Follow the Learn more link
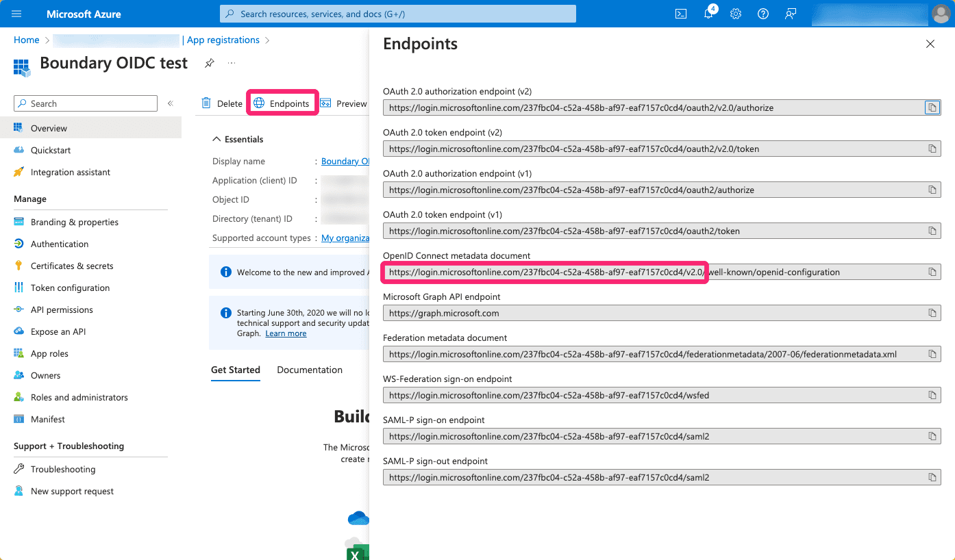The image size is (955, 560). click(286, 333)
